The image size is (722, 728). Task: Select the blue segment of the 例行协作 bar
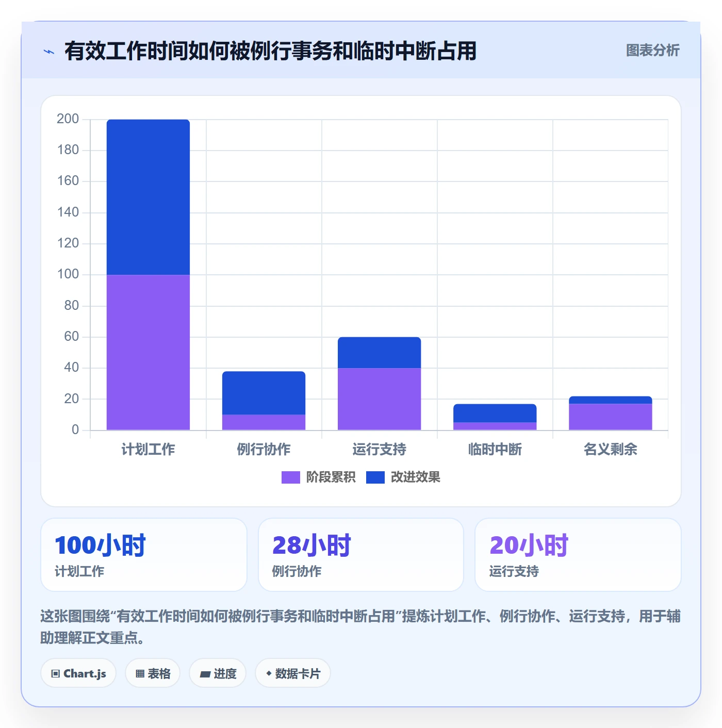(x=264, y=393)
